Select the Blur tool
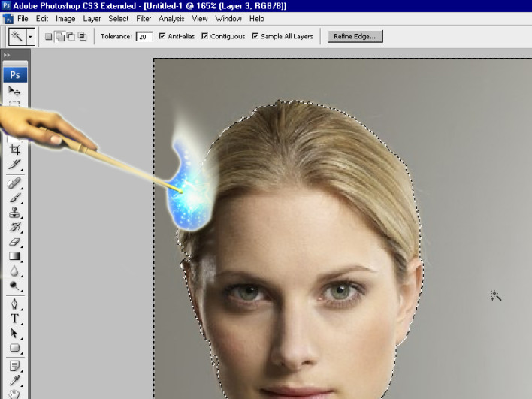Viewport: 532px width, 399px height. coord(14,271)
